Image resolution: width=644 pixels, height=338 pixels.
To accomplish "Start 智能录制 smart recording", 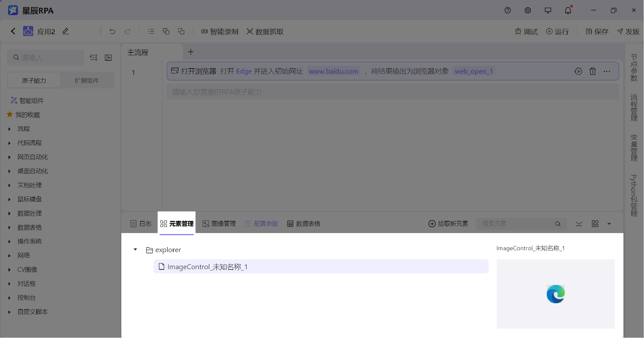I will pos(220,31).
